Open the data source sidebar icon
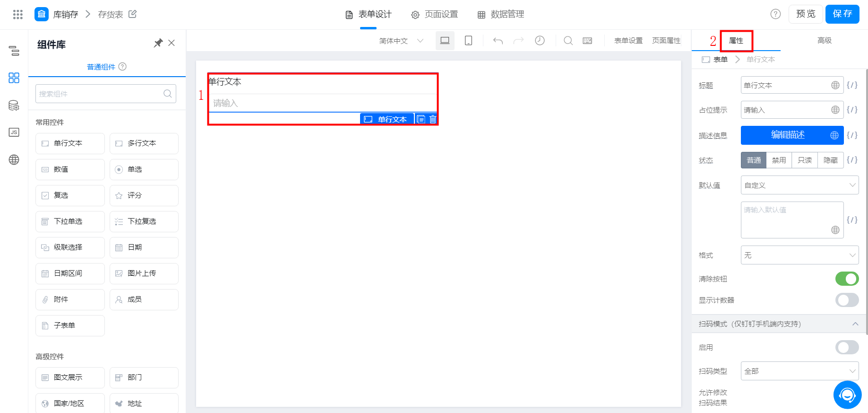 pyautogui.click(x=14, y=105)
